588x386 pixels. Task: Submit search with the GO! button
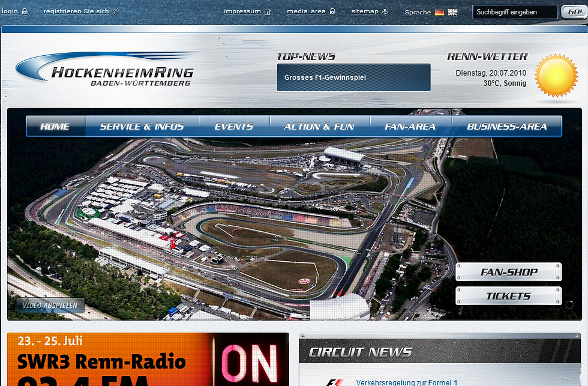pos(574,12)
